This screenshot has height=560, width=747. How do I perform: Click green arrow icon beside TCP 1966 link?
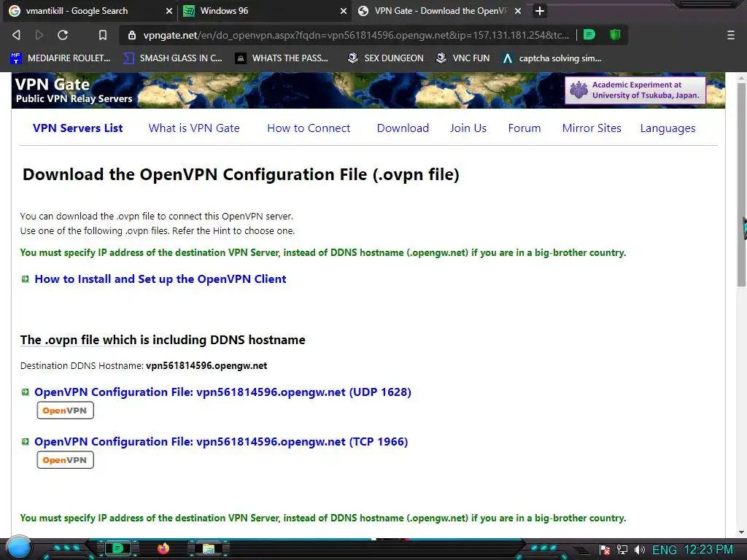tap(26, 441)
